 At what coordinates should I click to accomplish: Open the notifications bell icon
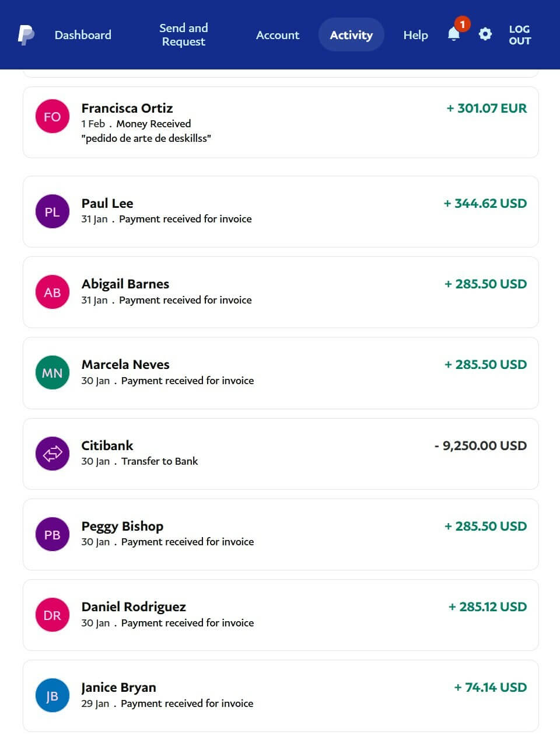[x=454, y=34]
